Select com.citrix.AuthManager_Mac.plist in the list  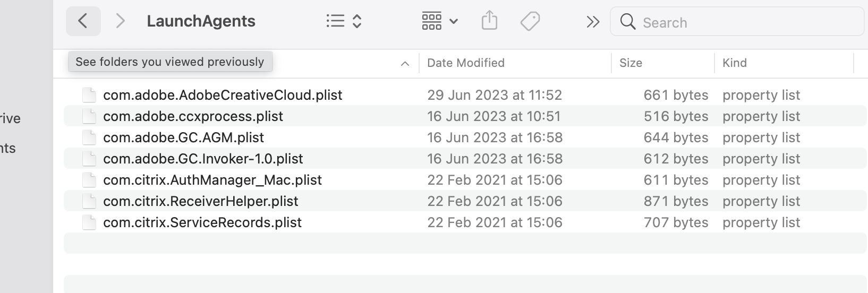pyautogui.click(x=212, y=180)
